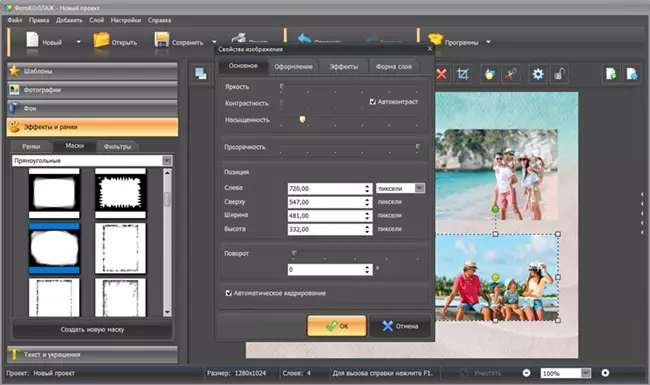Toggle the Автоматическое кадрирование checkbox
This screenshot has height=385, width=650.
point(228,293)
